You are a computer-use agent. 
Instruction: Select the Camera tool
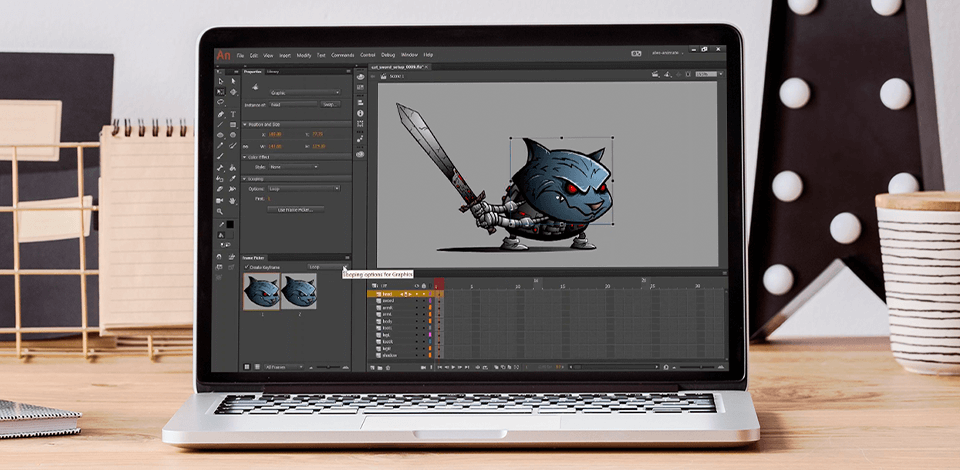click(220, 201)
